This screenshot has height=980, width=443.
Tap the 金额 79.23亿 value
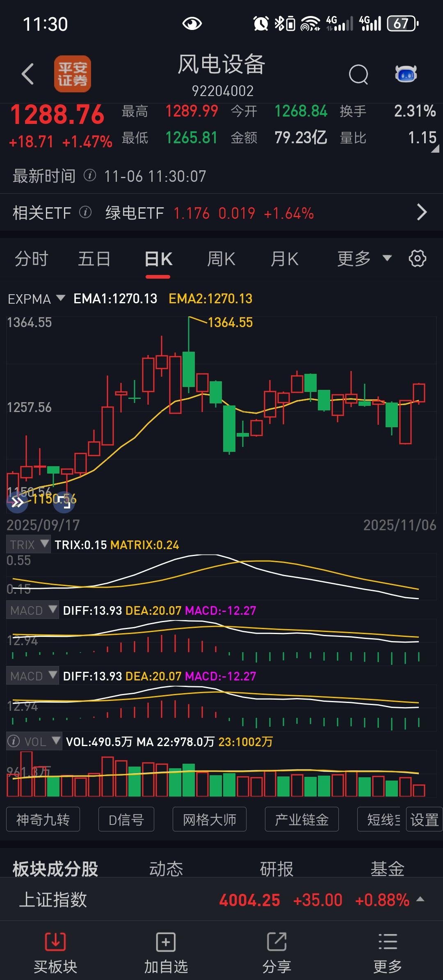(301, 137)
